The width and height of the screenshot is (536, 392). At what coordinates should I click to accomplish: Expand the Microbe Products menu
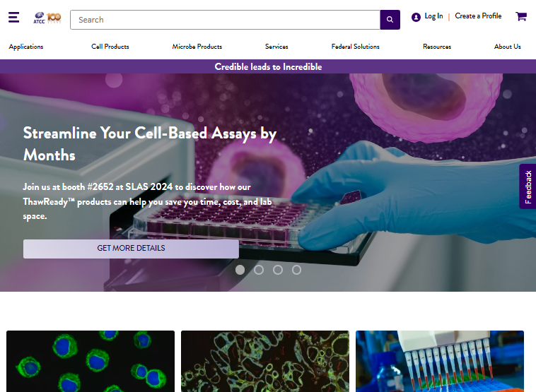[x=197, y=47]
